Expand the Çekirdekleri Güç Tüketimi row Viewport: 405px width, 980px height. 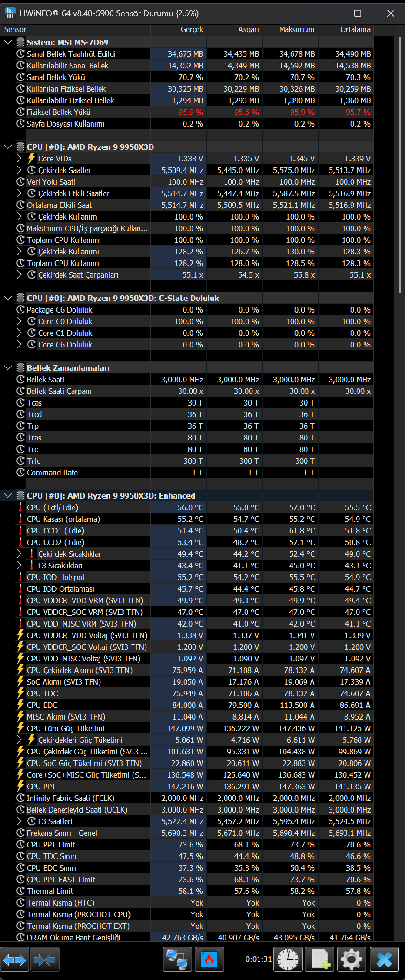[x=19, y=740]
